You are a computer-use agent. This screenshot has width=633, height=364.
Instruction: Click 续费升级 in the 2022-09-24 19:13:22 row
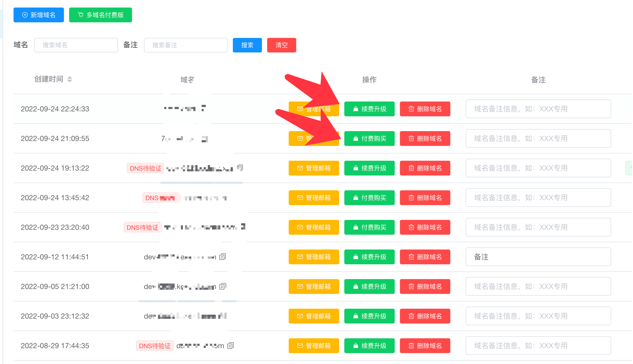370,168
